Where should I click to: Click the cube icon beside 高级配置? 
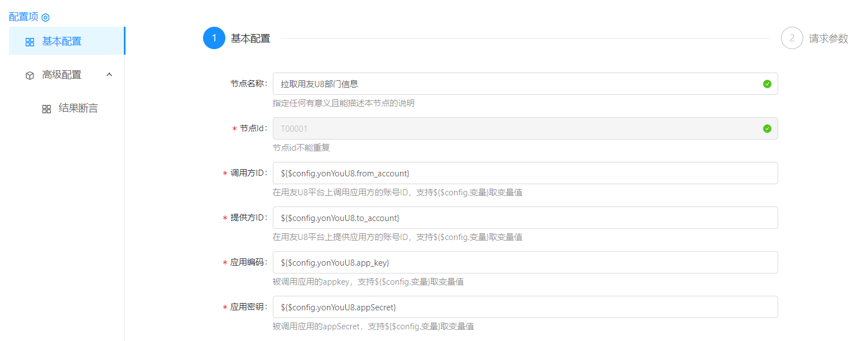(30, 75)
